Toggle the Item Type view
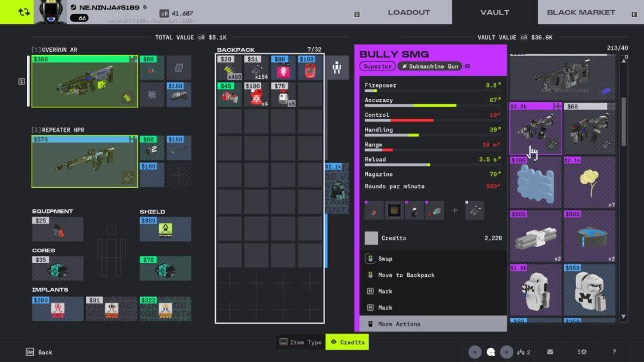The image size is (644, 362). [x=301, y=342]
